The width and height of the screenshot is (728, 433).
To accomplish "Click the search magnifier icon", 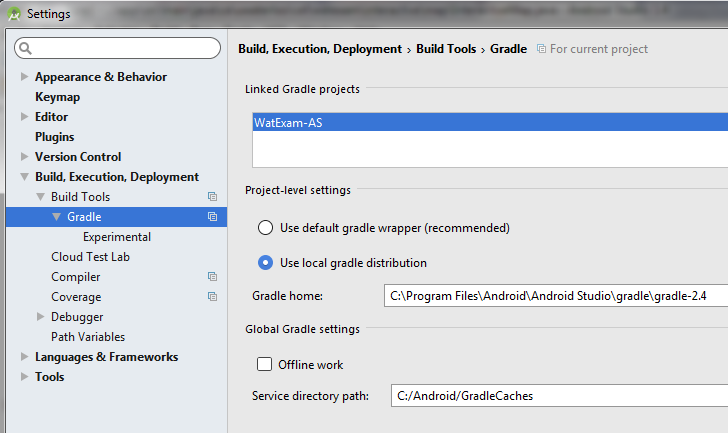I will tap(25, 48).
